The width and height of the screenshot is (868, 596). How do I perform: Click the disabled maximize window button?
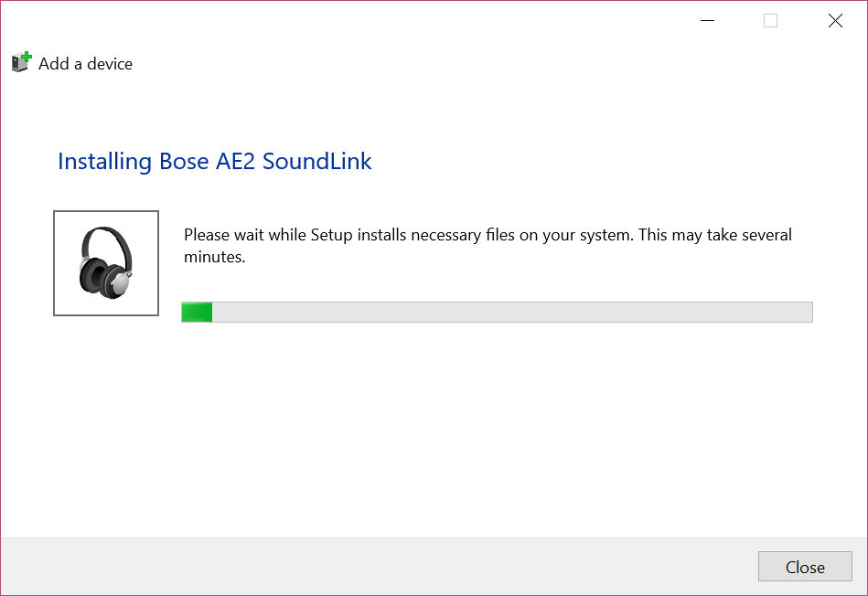click(770, 21)
